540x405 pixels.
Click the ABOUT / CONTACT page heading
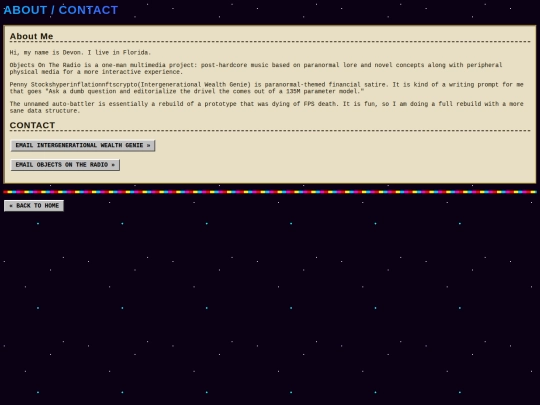(x=61, y=10)
